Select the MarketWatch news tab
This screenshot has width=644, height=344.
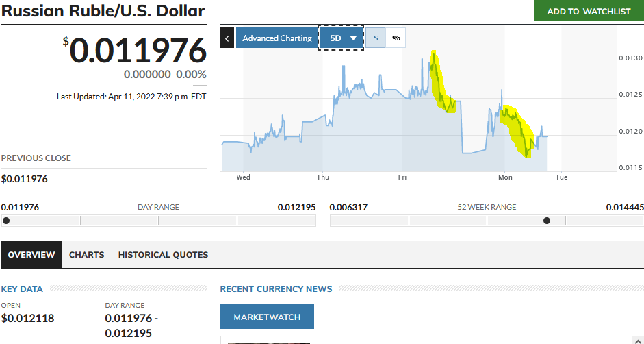pos(267,317)
